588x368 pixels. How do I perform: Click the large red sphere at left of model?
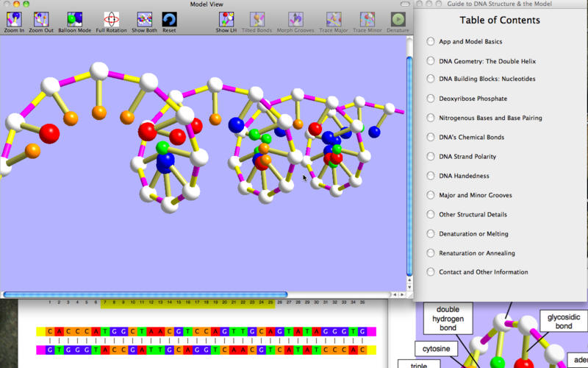click(49, 133)
